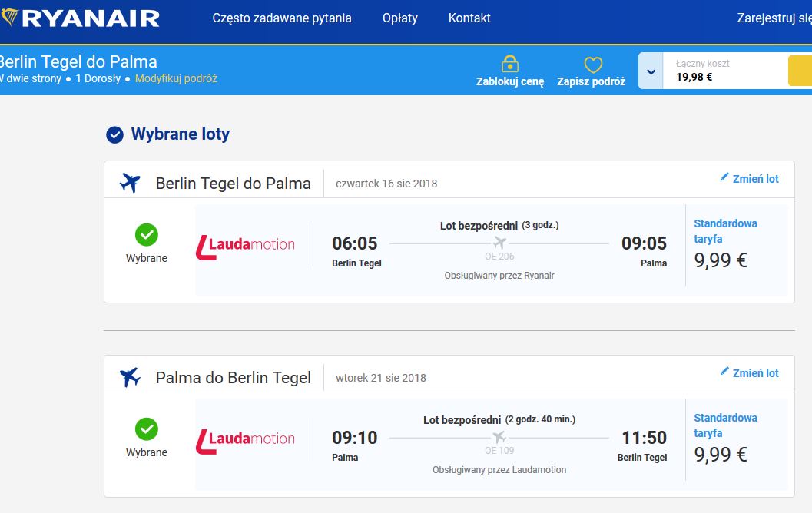Viewport: 812px width, 513px height.
Task: Click Modyfikuj podróż link
Action: click(176, 78)
